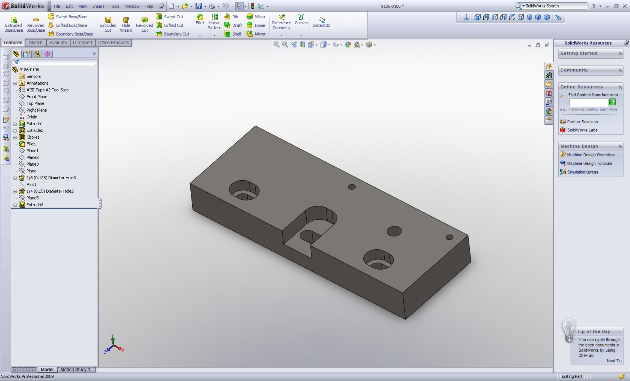
Task: Collapse the Community panel
Action: coord(620,70)
